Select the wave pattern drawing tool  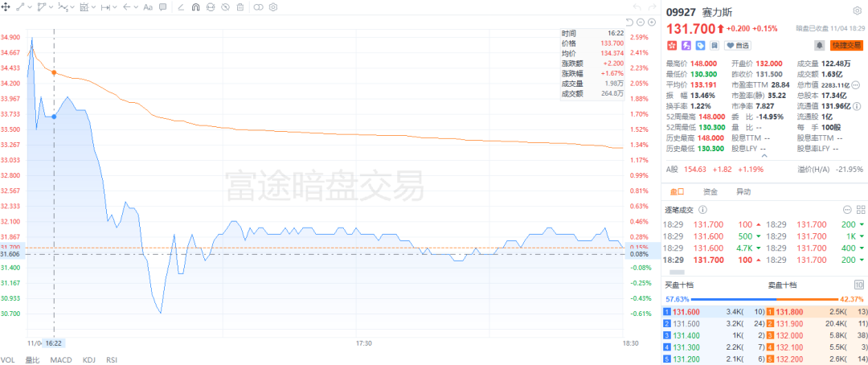[63, 7]
